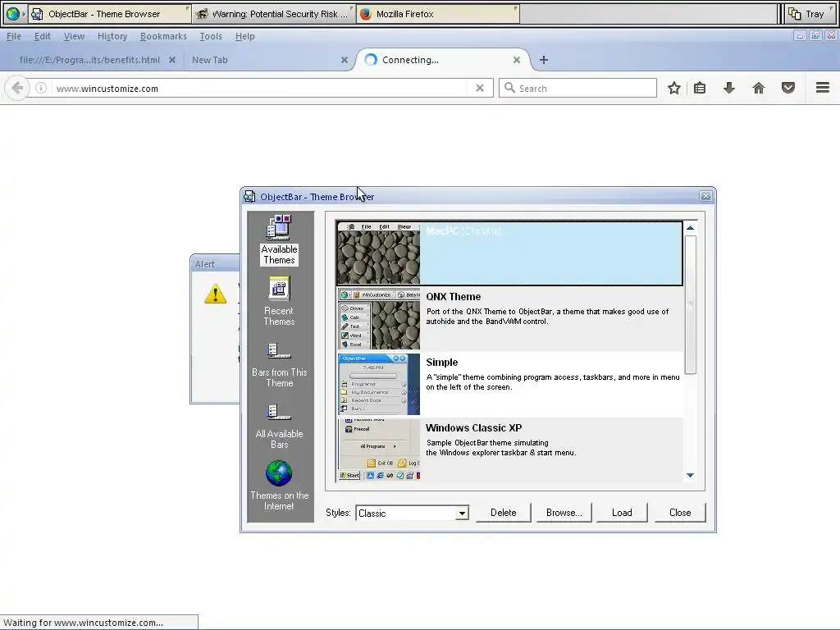Click the ObjectBar globe start icon
The height and width of the screenshot is (630, 840).
click(x=13, y=14)
